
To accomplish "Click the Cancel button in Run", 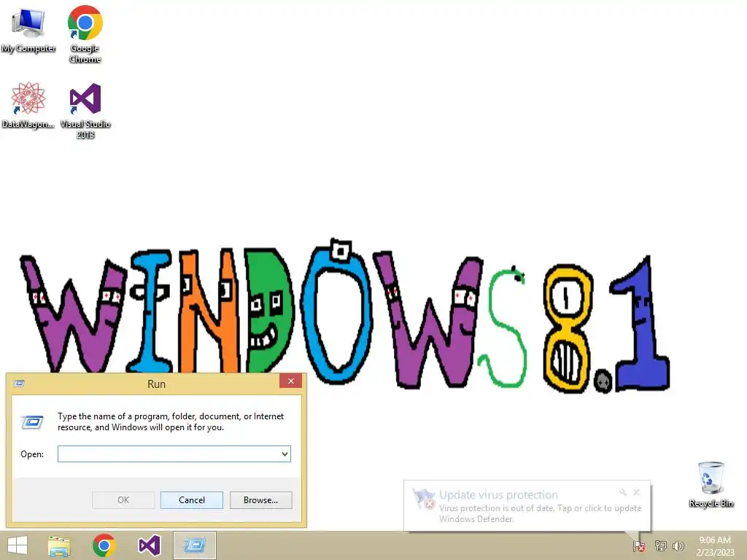I will (x=192, y=500).
